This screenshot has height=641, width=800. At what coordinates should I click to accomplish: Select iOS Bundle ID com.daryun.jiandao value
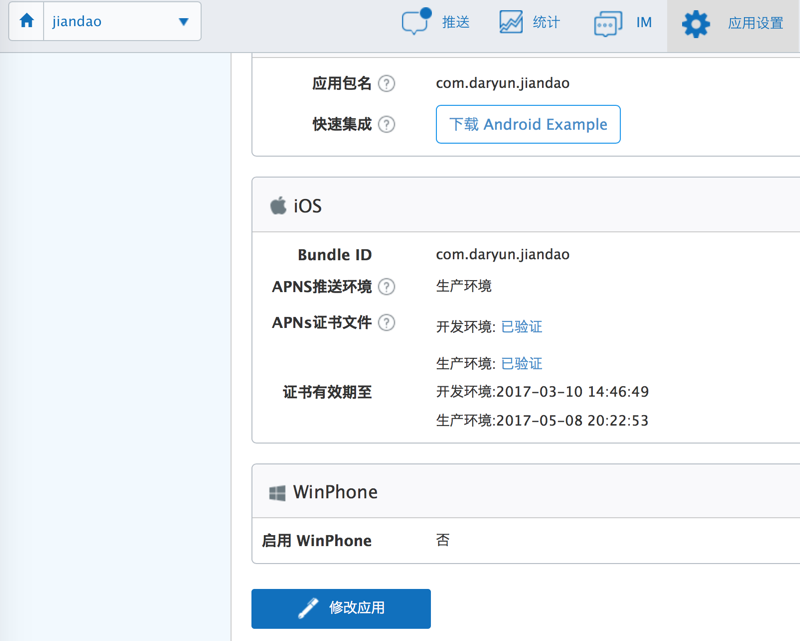pyautogui.click(x=503, y=254)
